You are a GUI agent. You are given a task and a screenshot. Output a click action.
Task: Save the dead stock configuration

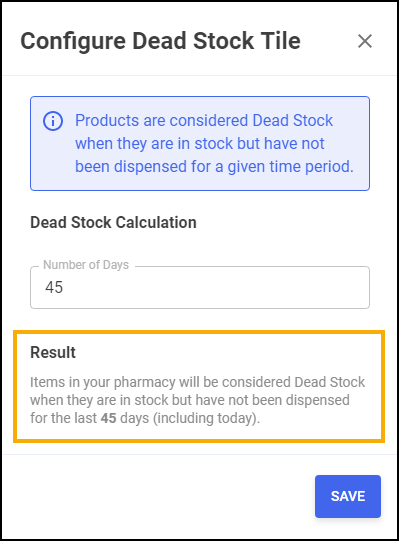point(348,496)
